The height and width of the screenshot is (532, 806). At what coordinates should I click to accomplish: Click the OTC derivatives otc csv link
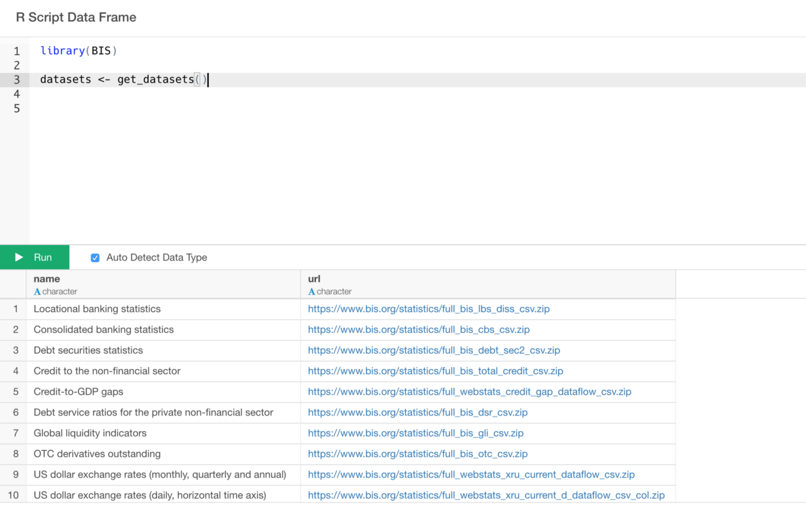tap(417, 454)
